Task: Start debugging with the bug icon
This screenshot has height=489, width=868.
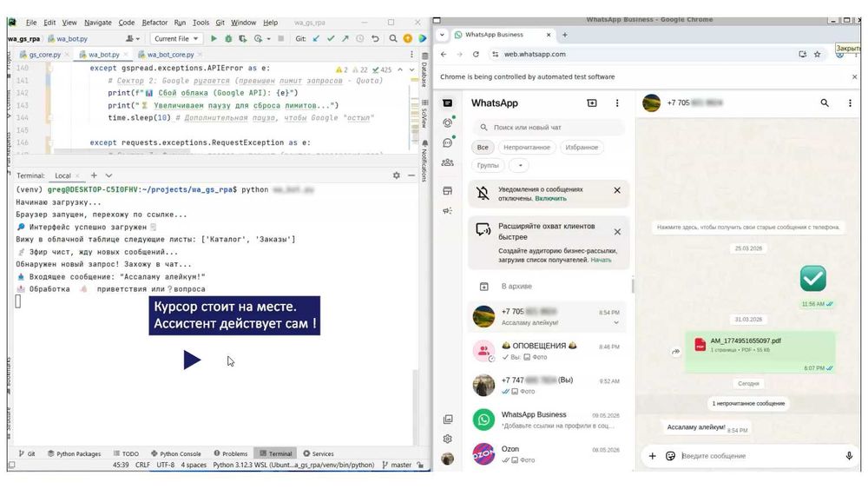Action: pos(228,39)
